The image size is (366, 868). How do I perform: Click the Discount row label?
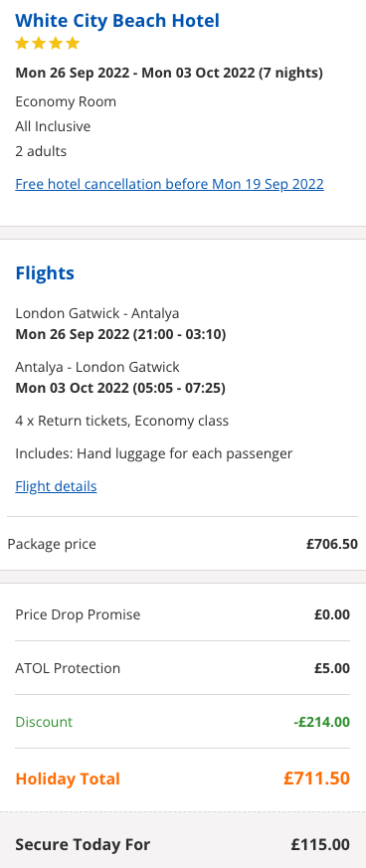coord(44,722)
